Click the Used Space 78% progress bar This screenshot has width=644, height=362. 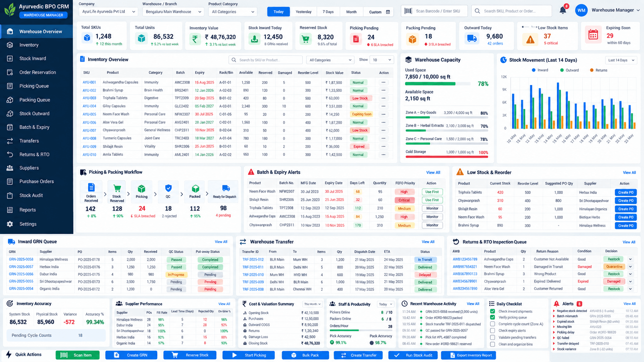point(438,83)
